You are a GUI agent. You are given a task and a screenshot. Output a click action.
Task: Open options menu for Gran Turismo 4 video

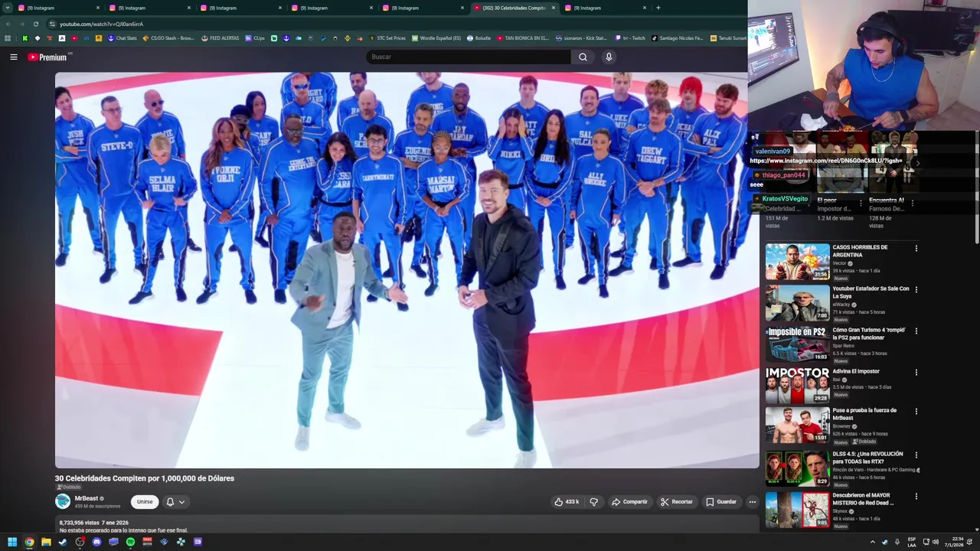coord(916,331)
